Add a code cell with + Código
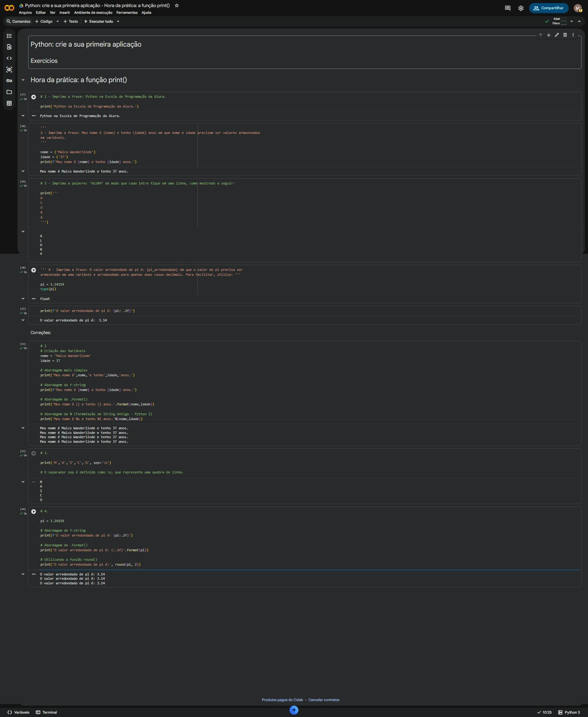Image resolution: width=588 pixels, height=717 pixels. pos(44,21)
